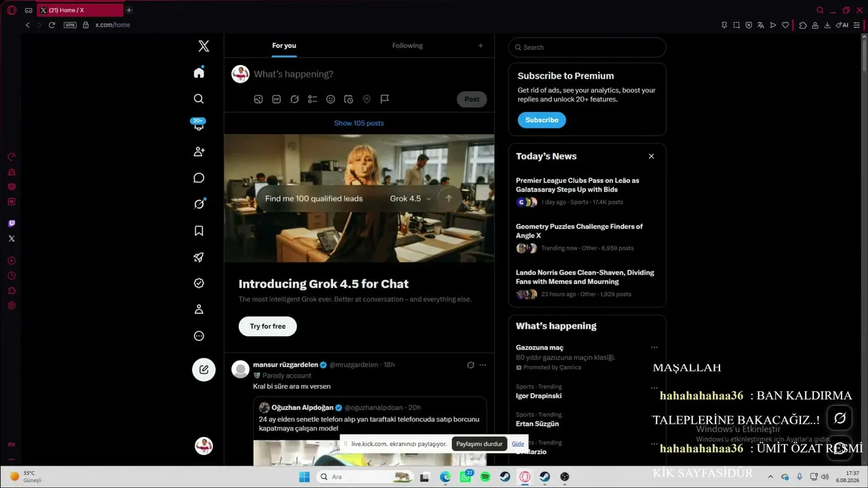Screen dimensions: 868x488
Task: Open Notifications with the 20+ badge
Action: (x=199, y=125)
